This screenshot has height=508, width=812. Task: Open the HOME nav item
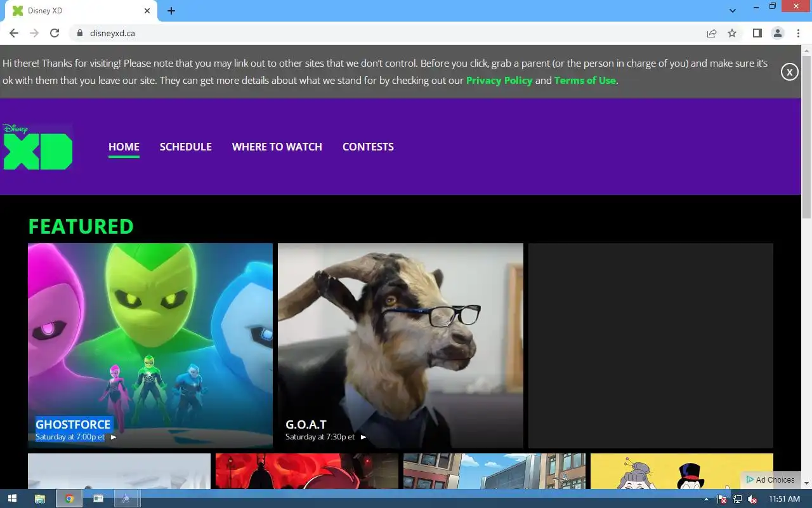(124, 147)
